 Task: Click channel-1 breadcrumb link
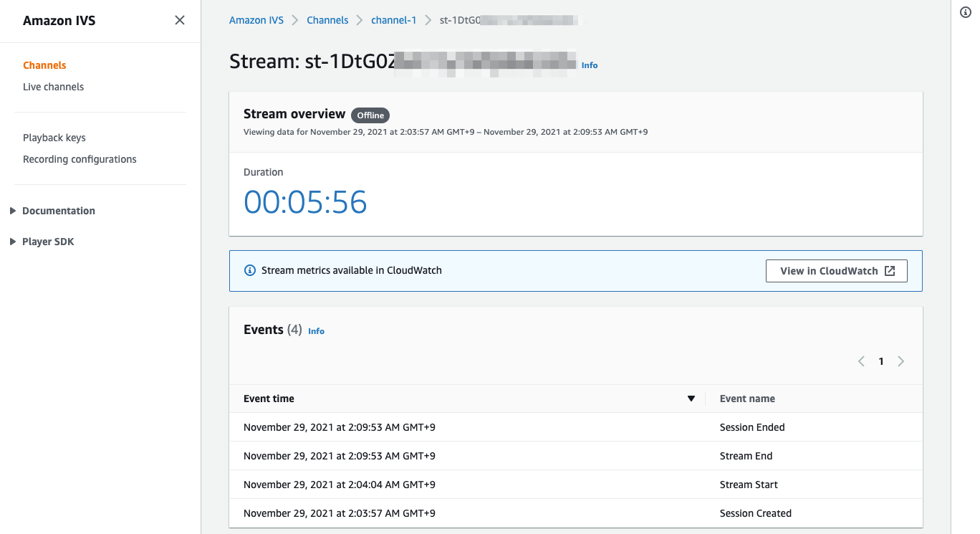coord(393,20)
